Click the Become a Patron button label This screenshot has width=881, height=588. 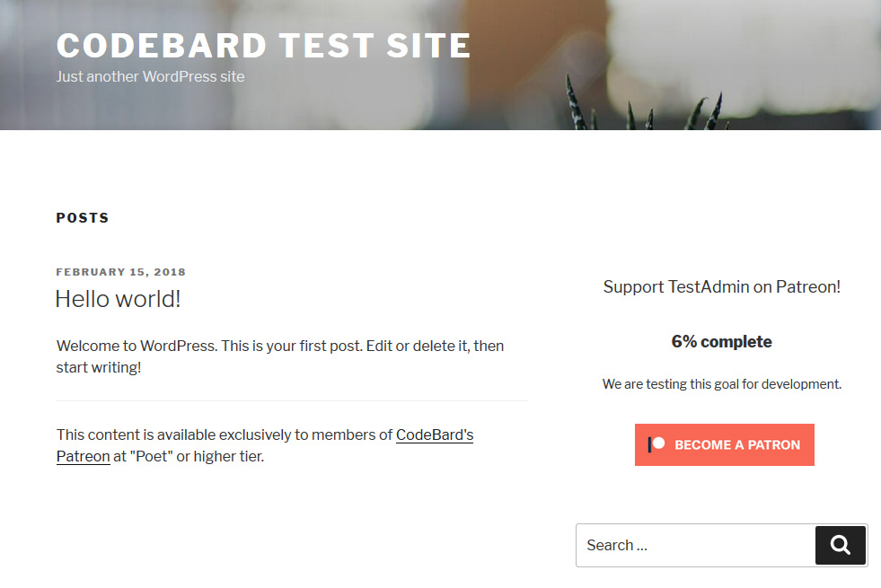coord(737,444)
